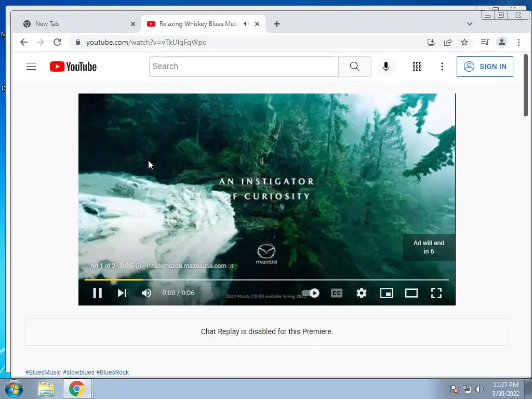The image size is (532, 399).
Task: Mute tab via speaker icon
Action: click(246, 24)
